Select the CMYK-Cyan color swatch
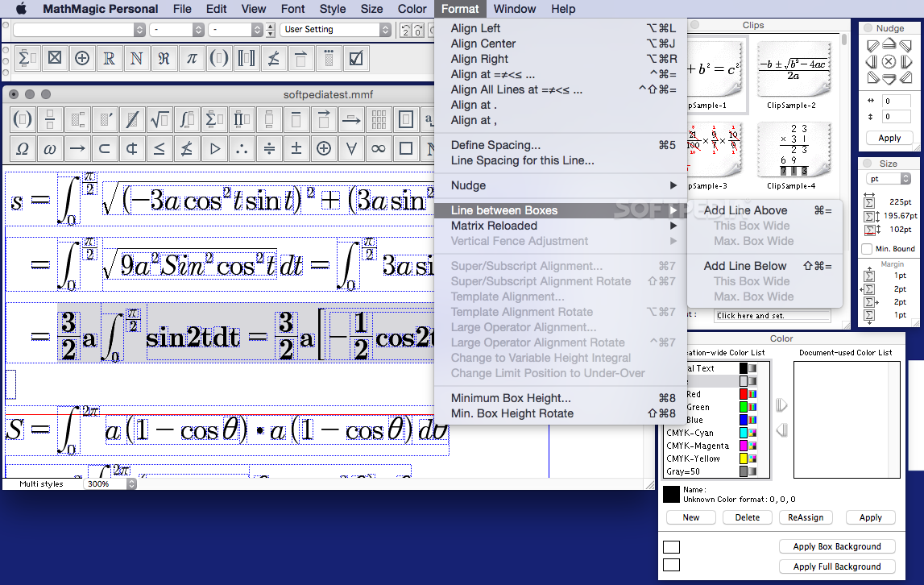 click(744, 433)
